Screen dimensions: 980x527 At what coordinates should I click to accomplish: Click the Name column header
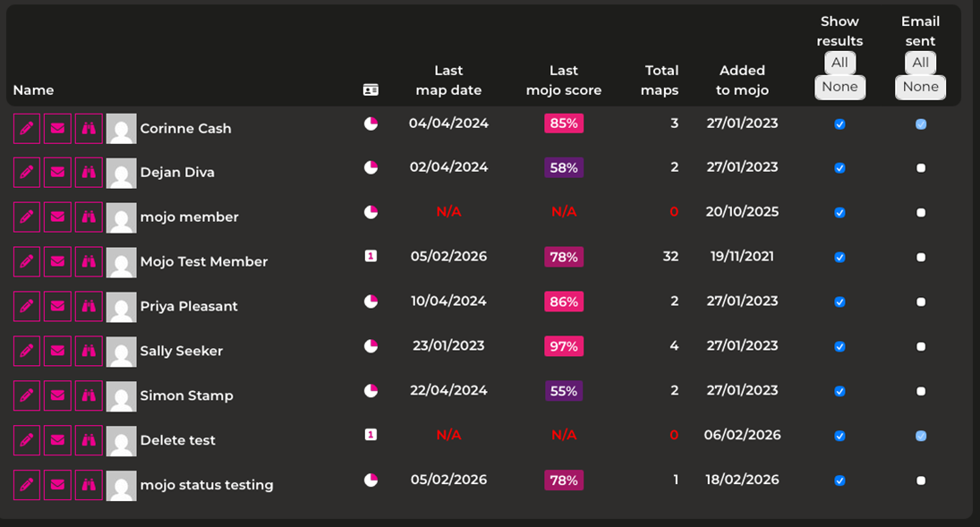tap(33, 89)
